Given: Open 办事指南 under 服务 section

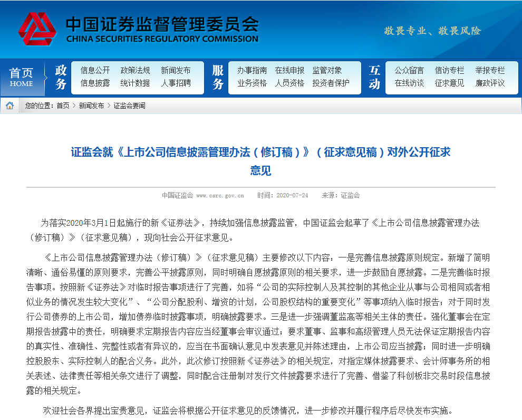Looking at the screenshot, I should pyautogui.click(x=252, y=70).
